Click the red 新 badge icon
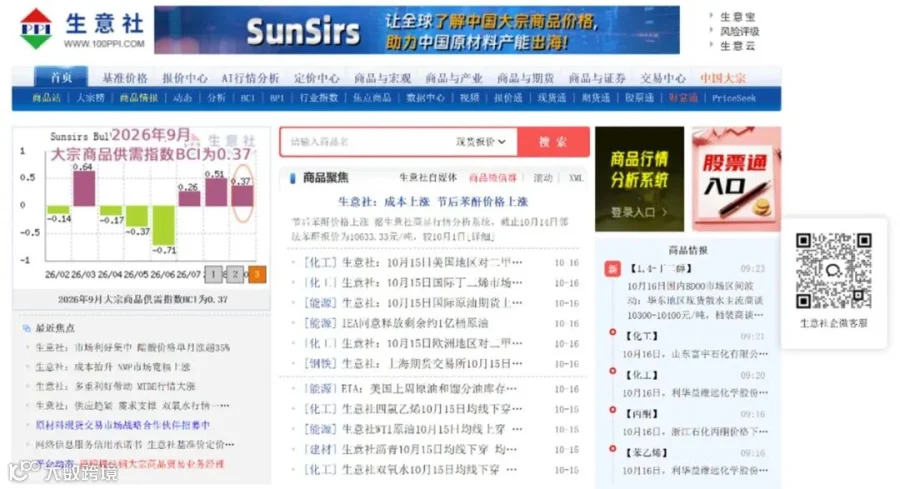900x489 pixels. (x=612, y=269)
